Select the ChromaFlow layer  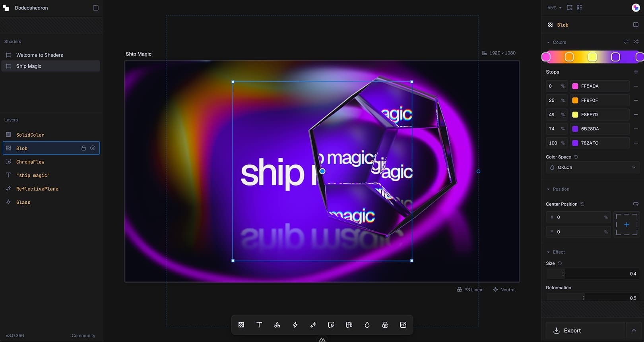51,162
